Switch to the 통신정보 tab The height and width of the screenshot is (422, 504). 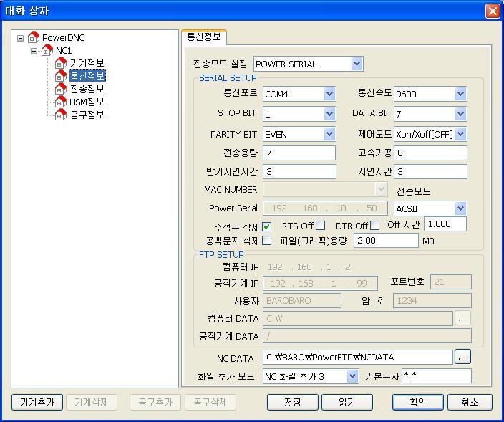(204, 37)
